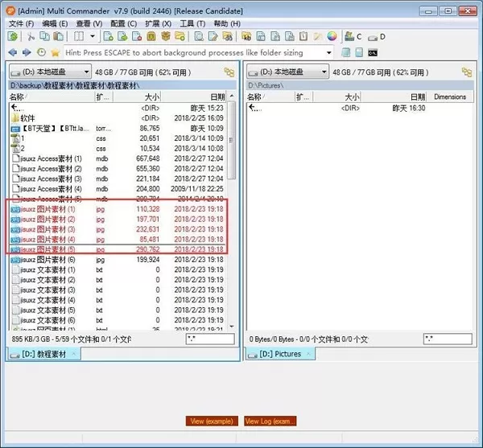
Task: Click the refresh icon in the toolbar
Action: click(x=13, y=36)
